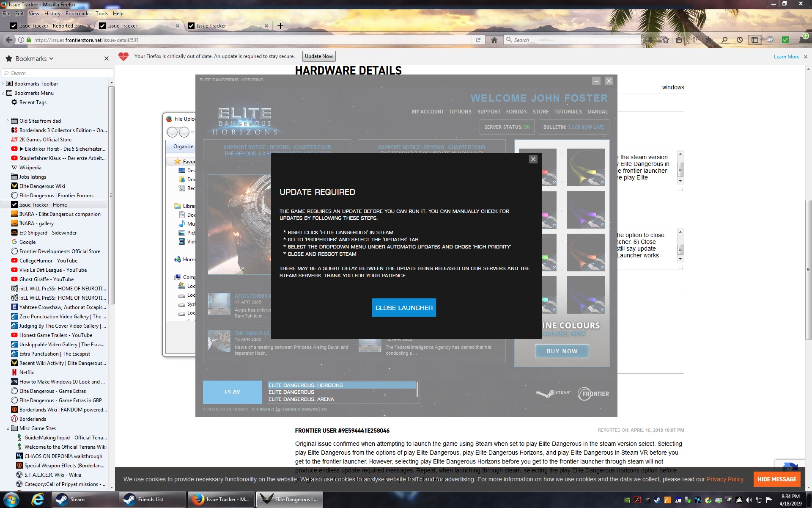Dismiss the Firefox update notification bar
This screenshot has height=508, width=812.
pos(806,57)
